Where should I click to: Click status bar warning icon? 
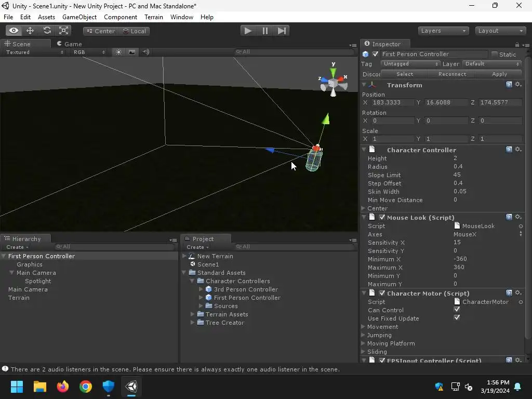click(x=5, y=369)
